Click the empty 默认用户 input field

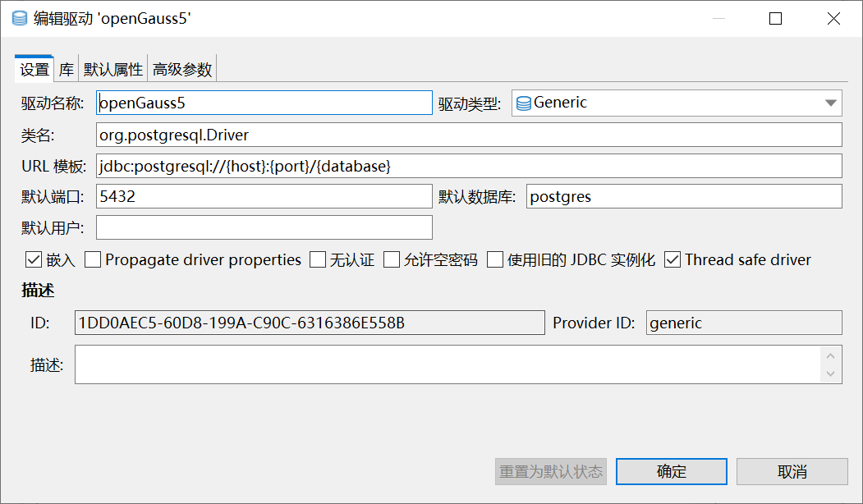264,227
